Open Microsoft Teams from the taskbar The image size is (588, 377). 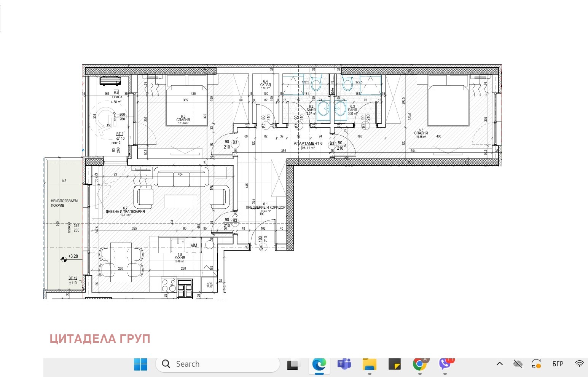click(344, 364)
